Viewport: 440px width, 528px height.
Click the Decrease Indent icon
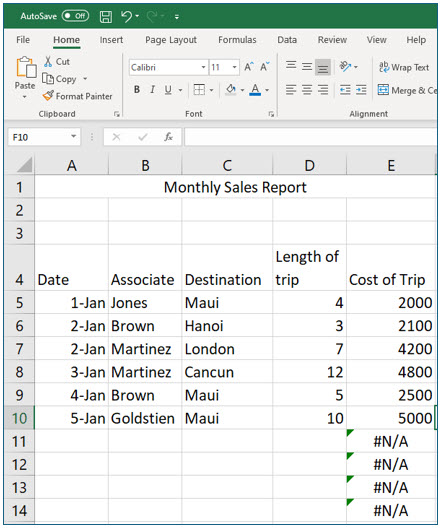click(x=345, y=90)
